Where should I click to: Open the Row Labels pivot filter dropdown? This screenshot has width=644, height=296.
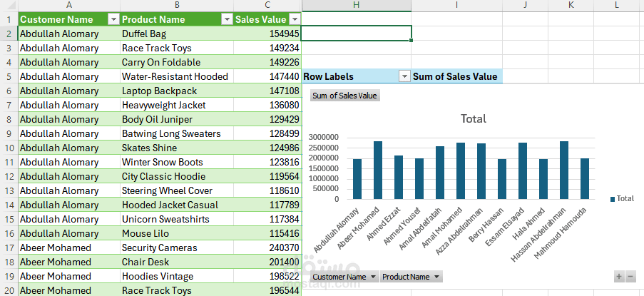(x=405, y=76)
